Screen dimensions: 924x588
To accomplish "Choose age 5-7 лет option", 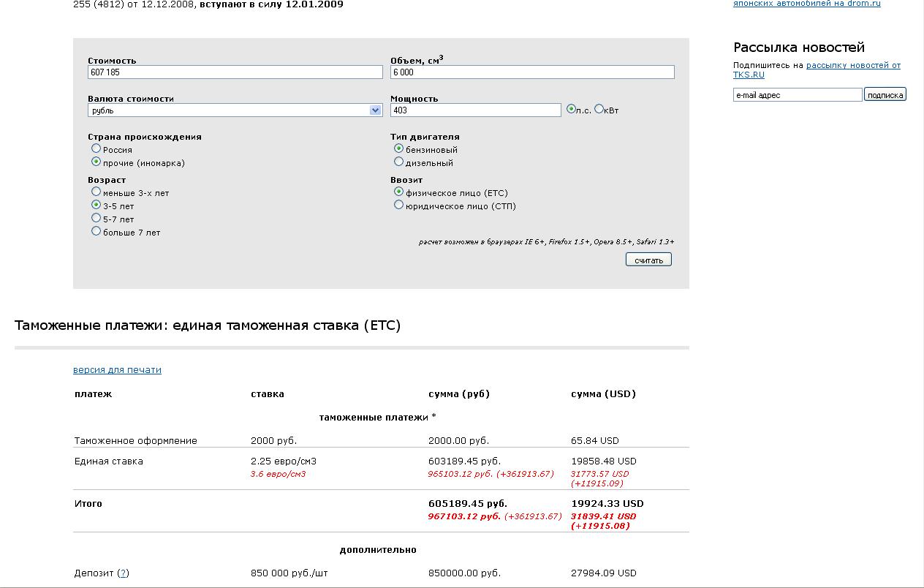I will [x=96, y=218].
